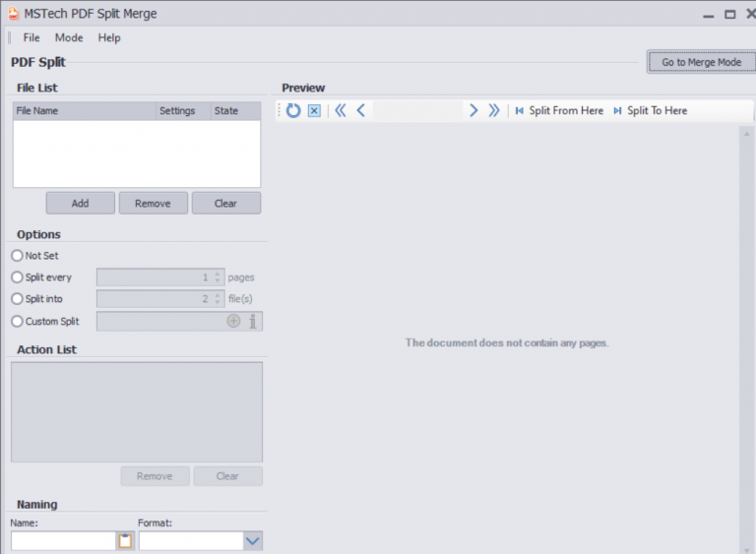Click Remove button under File List

[x=154, y=203]
